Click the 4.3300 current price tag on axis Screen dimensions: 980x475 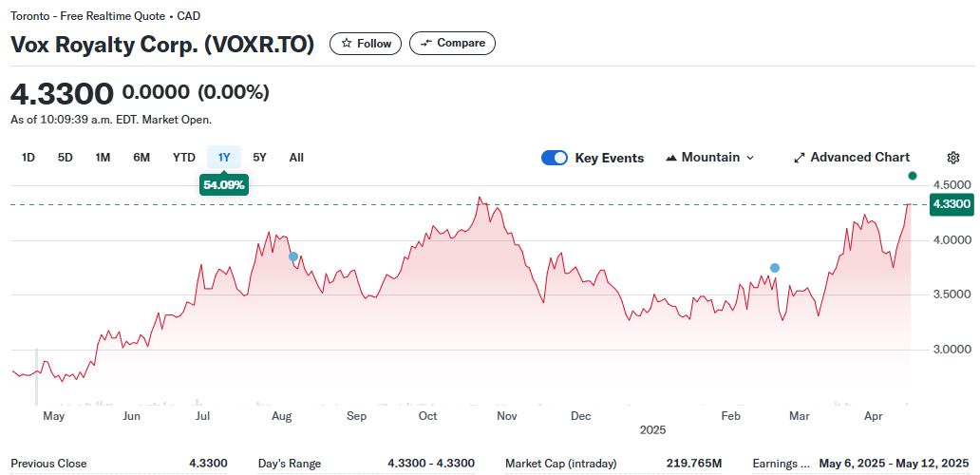(952, 204)
